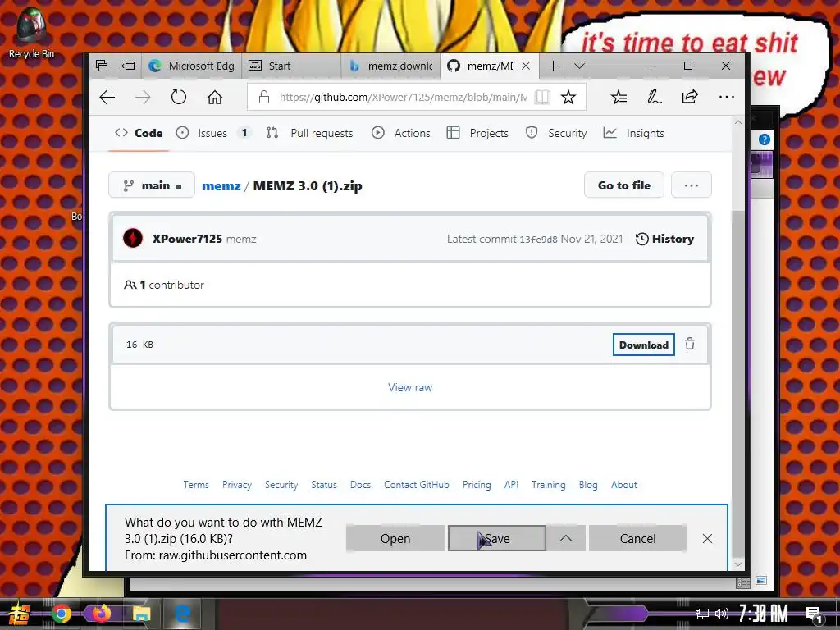
Task: Open the History link
Action: tap(664, 239)
